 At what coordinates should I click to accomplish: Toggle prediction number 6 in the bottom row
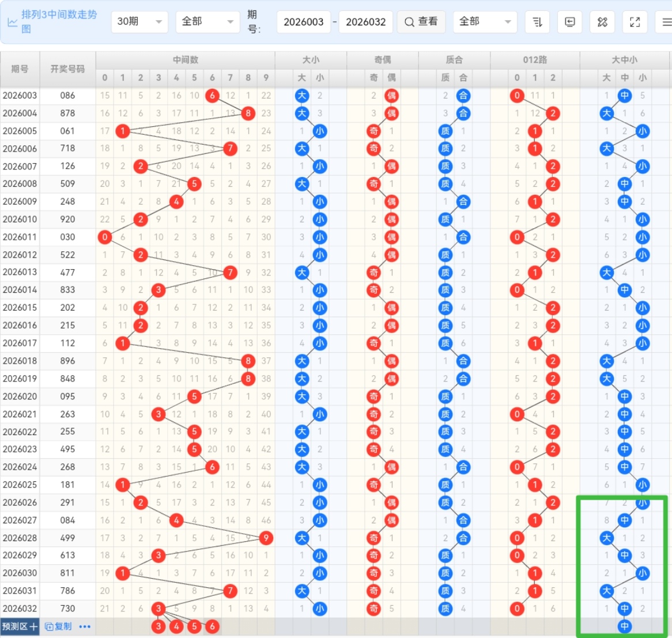click(212, 626)
